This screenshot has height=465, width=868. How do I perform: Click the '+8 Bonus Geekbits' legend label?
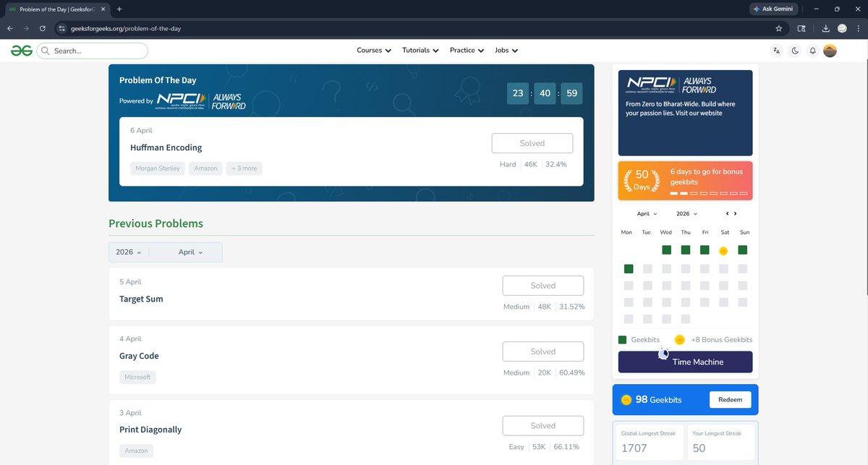[722, 340]
